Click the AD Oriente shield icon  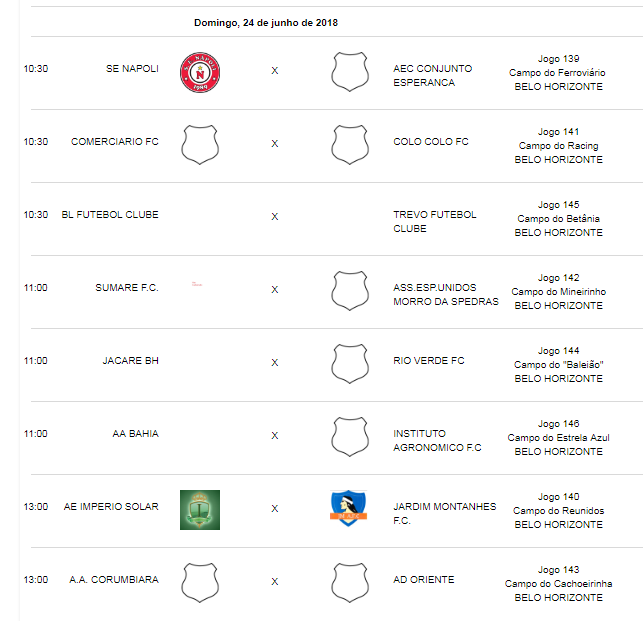(350, 583)
